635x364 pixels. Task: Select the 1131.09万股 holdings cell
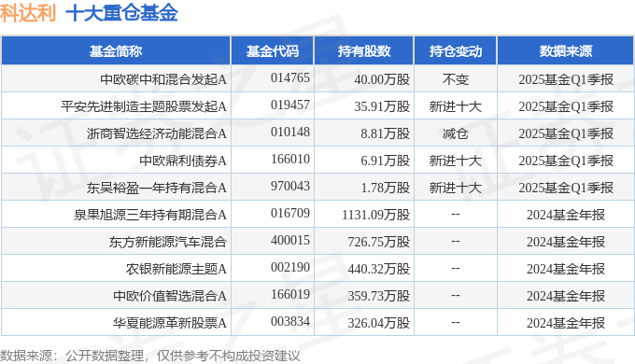(x=375, y=215)
